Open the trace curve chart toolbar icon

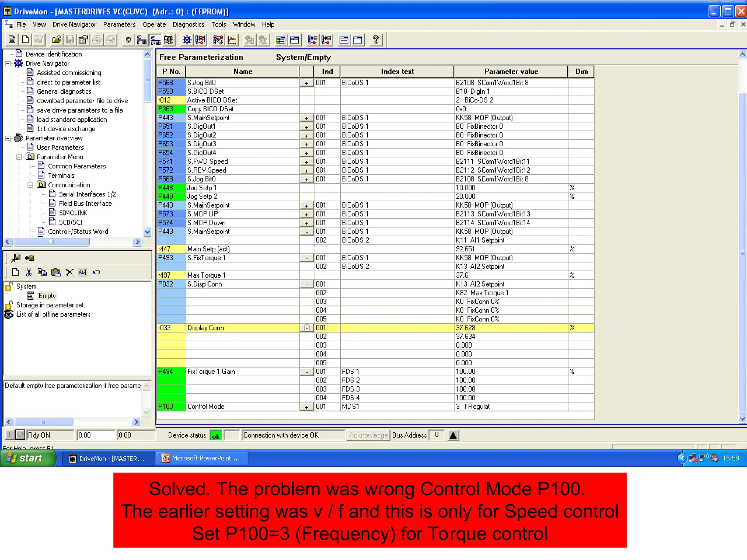tap(232, 40)
